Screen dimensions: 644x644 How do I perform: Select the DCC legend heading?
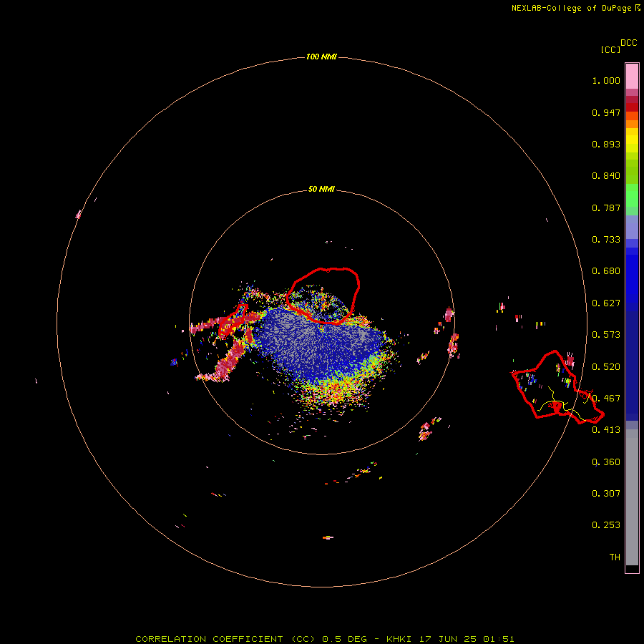click(x=629, y=43)
